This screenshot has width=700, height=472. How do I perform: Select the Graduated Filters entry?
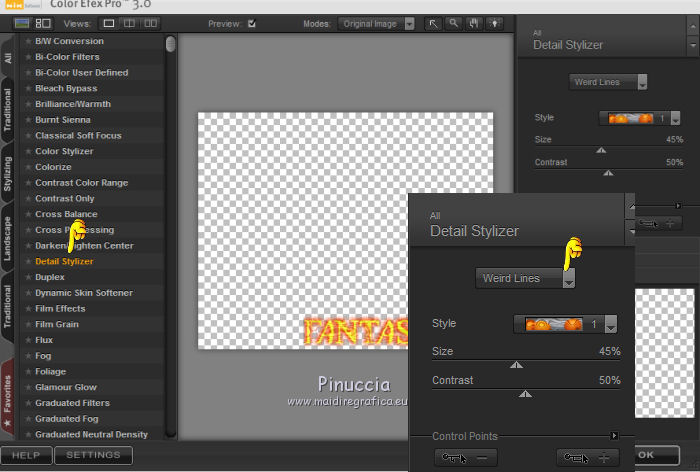72,403
